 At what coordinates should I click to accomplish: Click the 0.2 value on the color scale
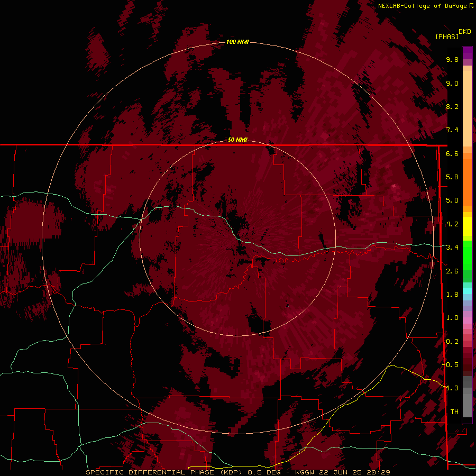(x=452, y=342)
